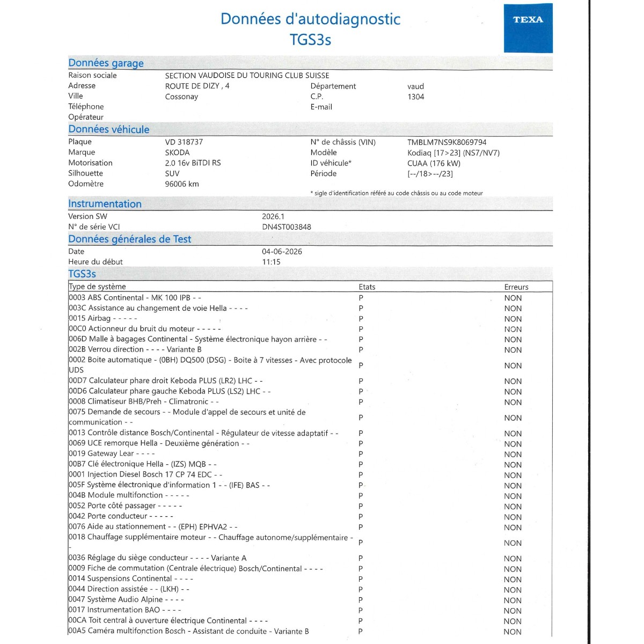Select the 'Données garage' section heading
644x644 pixels.
pos(106,63)
